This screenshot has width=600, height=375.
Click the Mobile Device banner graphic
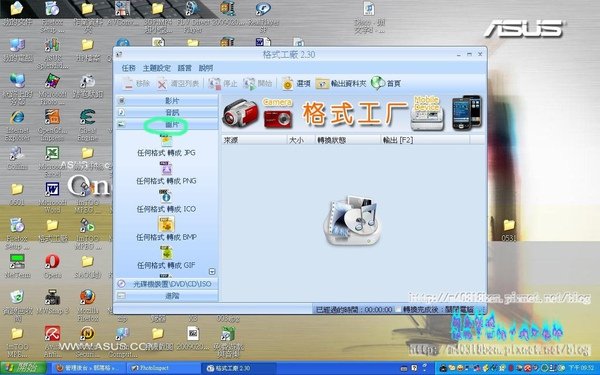[427, 113]
